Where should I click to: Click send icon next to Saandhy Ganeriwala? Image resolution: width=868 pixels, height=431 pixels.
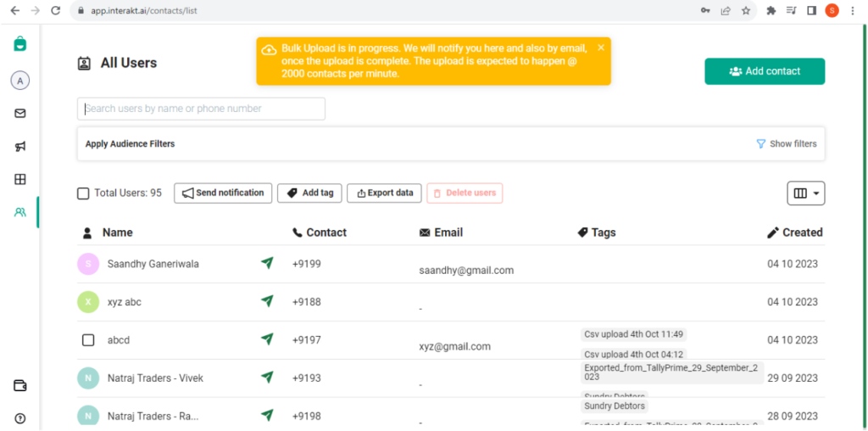point(267,263)
